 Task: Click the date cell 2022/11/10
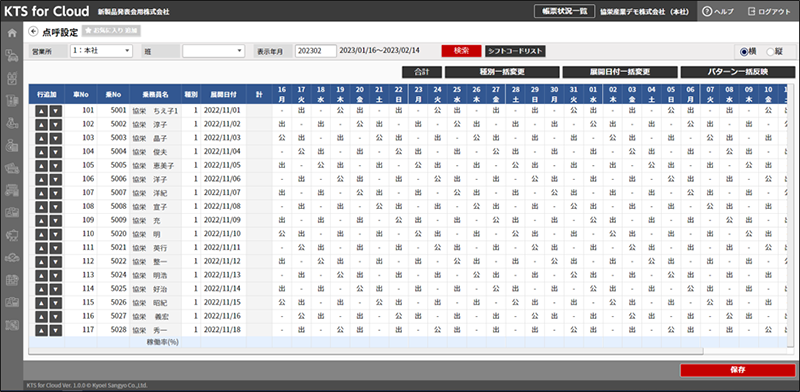click(223, 234)
